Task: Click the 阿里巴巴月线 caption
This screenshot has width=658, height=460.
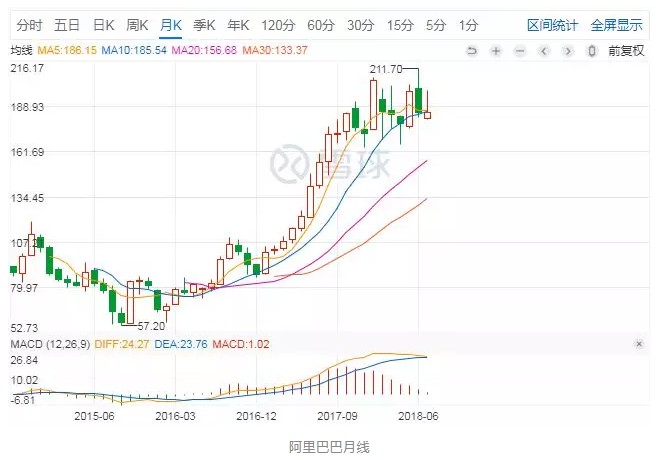Action: tap(329, 447)
